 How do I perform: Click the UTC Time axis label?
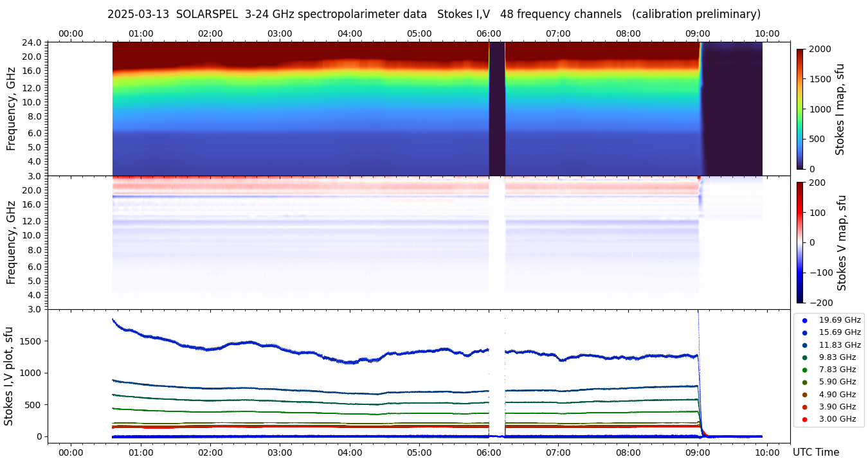pyautogui.click(x=816, y=453)
